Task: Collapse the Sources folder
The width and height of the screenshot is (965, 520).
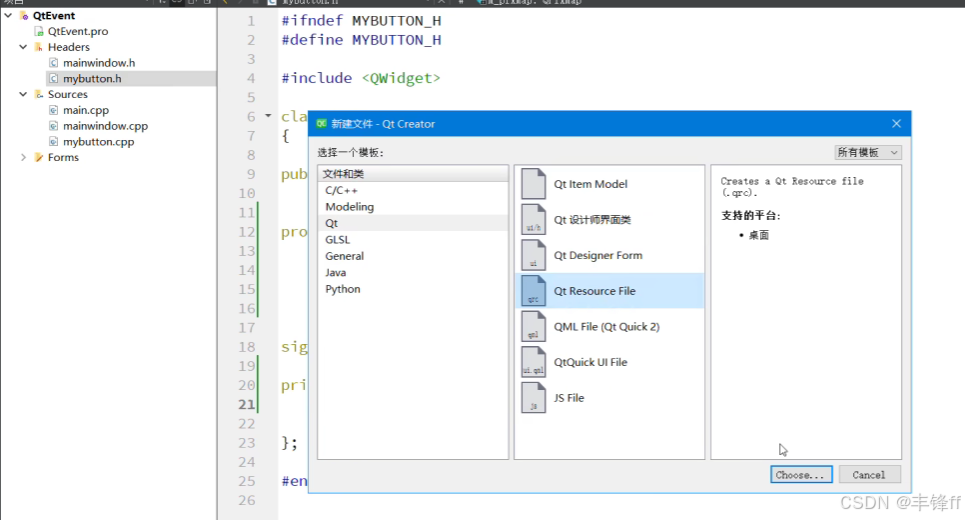Action: coord(23,94)
